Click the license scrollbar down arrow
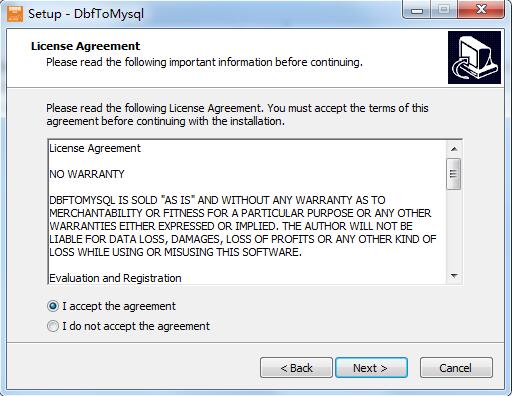Image resolution: width=512 pixels, height=396 pixels. [x=454, y=276]
